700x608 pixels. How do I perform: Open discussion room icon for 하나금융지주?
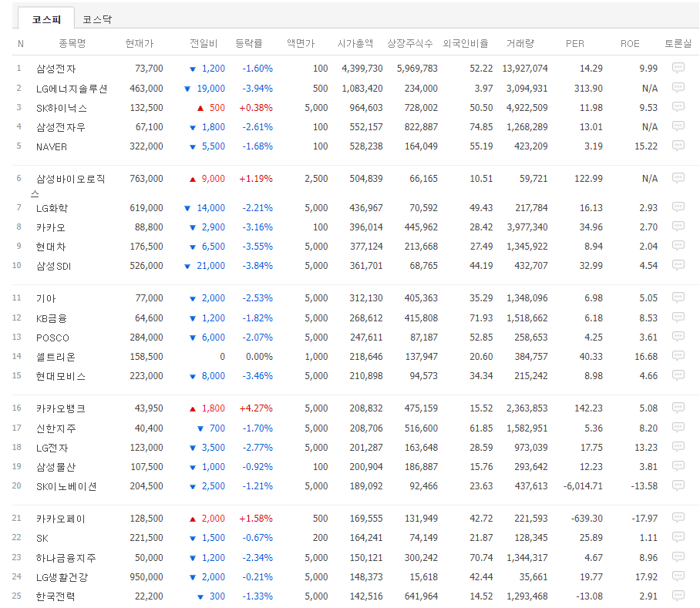coord(678,556)
